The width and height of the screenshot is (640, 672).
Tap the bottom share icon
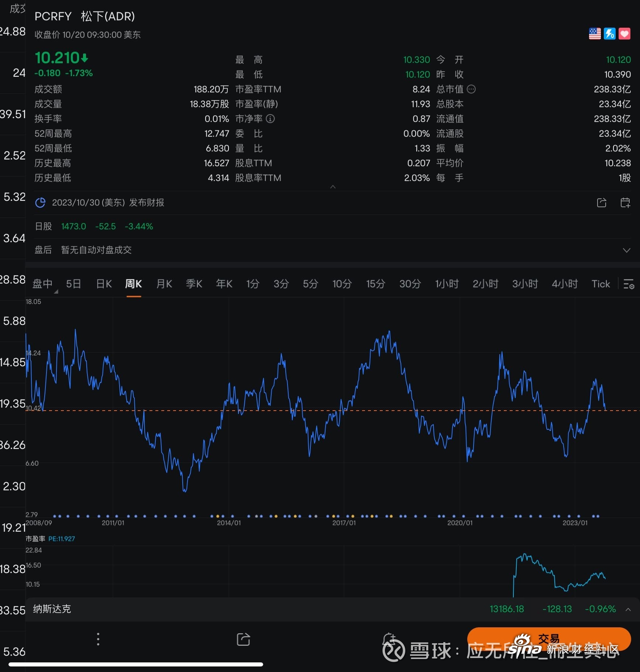coord(243,639)
